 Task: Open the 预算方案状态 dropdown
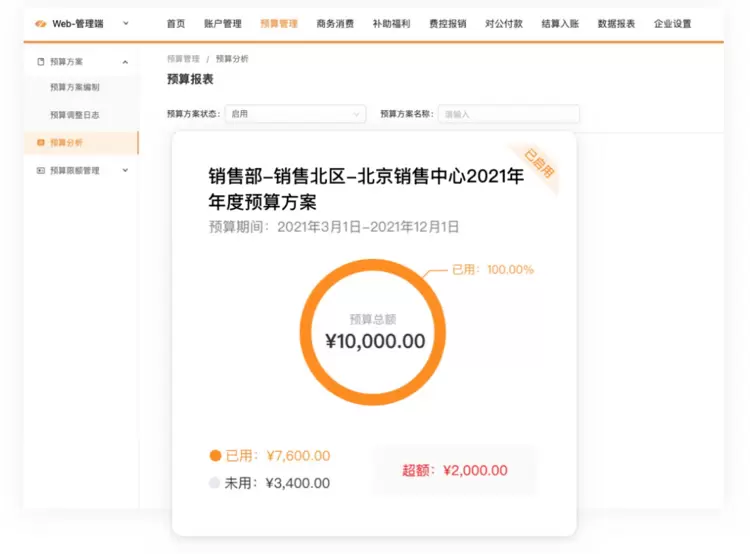click(x=295, y=114)
